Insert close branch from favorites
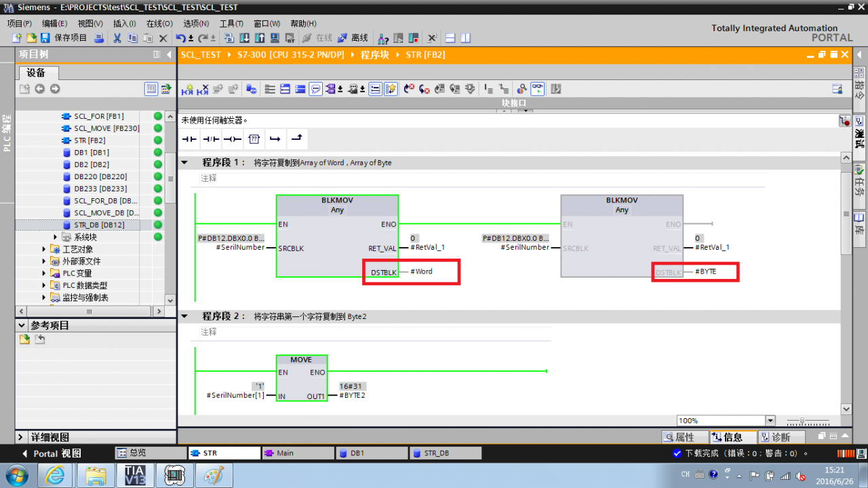This screenshot has width=868, height=488. (296, 138)
